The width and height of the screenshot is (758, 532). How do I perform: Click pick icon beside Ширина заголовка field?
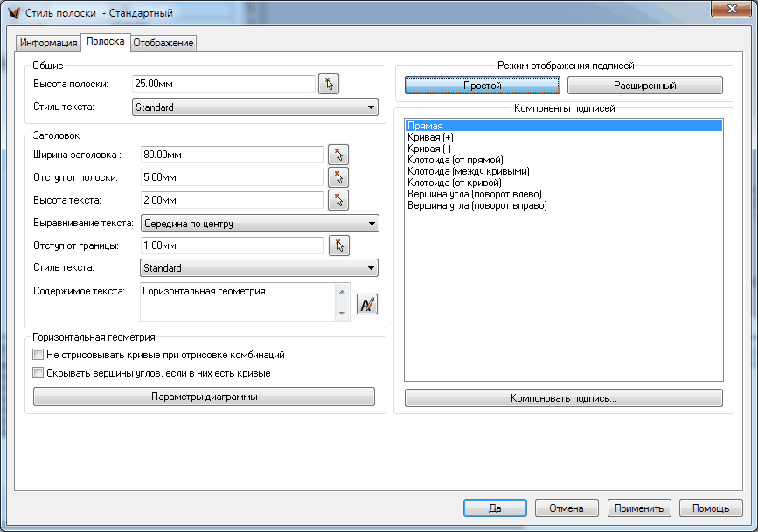click(x=338, y=155)
